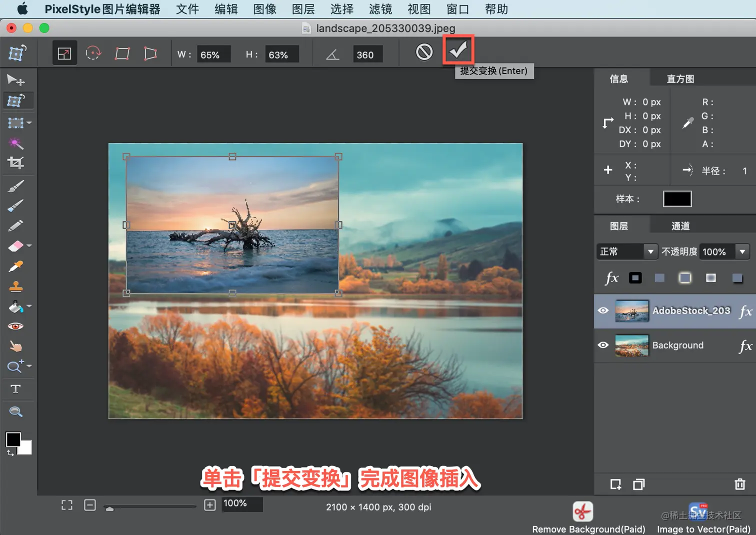Viewport: 756px width, 535px height.
Task: Click Remove Background(Paid) button
Action: point(588,518)
